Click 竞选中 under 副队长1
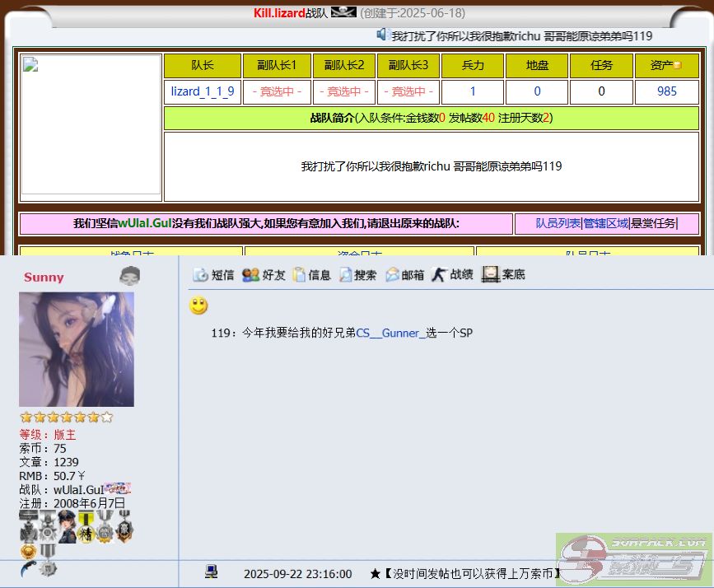 click(277, 91)
